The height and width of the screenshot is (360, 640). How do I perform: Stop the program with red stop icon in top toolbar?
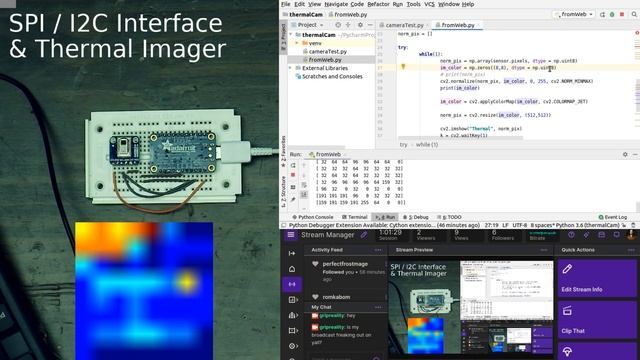click(x=622, y=14)
